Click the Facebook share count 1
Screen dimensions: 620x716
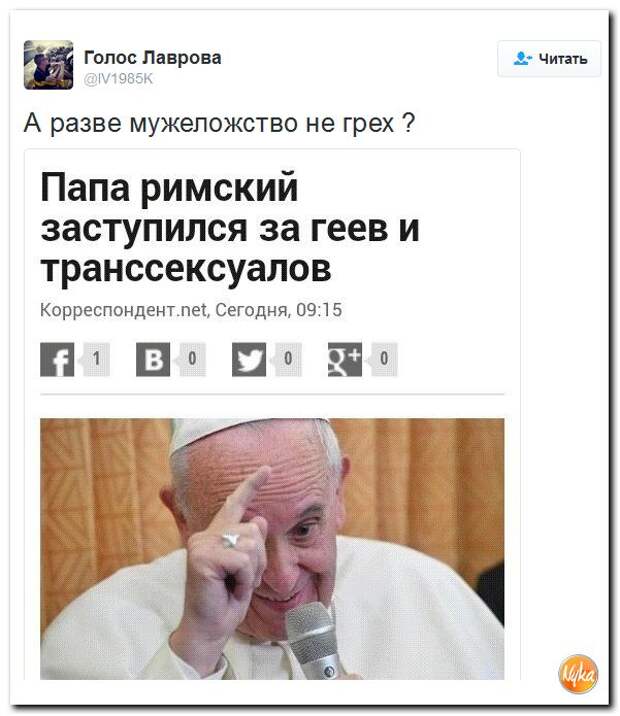[96, 359]
